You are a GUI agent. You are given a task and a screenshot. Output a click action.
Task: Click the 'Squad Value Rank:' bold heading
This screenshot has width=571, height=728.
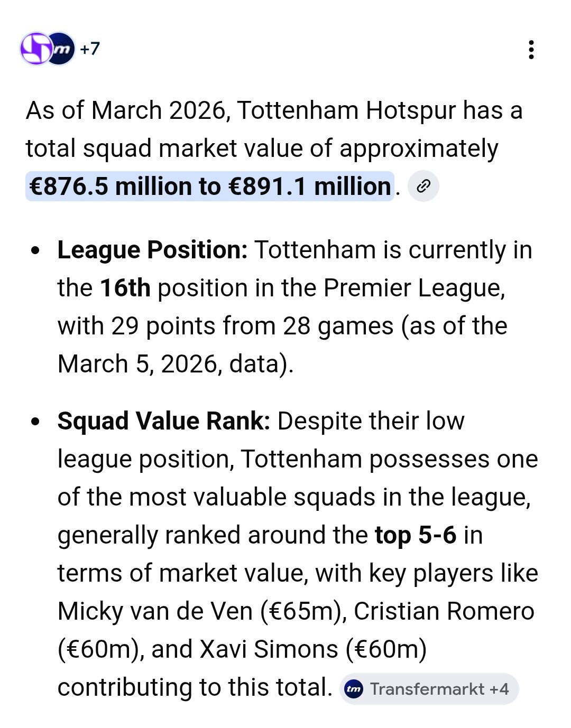click(163, 421)
